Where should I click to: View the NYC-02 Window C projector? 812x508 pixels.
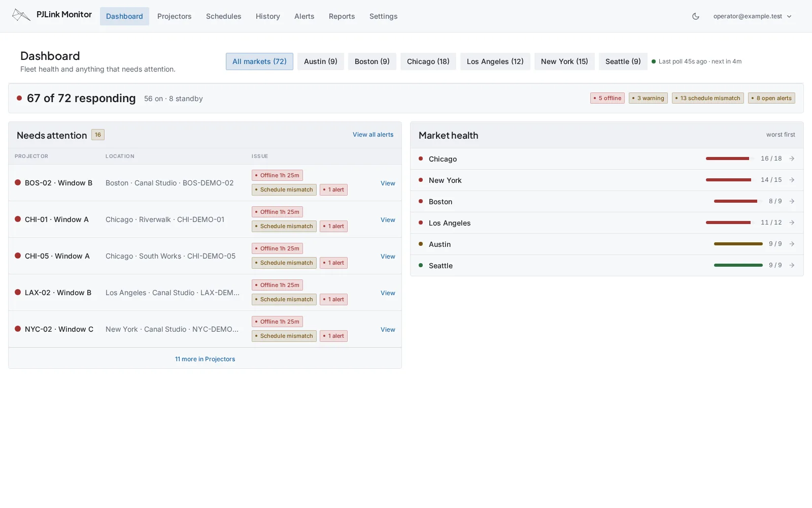click(x=388, y=330)
